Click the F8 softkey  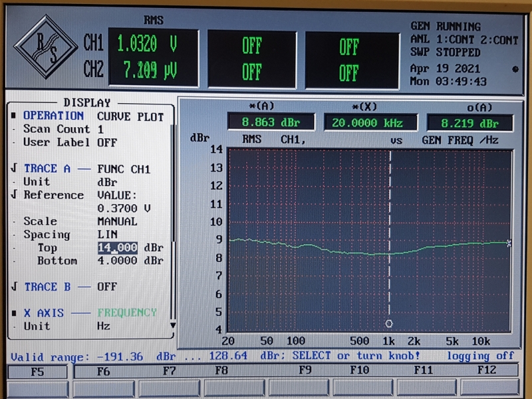coord(221,370)
